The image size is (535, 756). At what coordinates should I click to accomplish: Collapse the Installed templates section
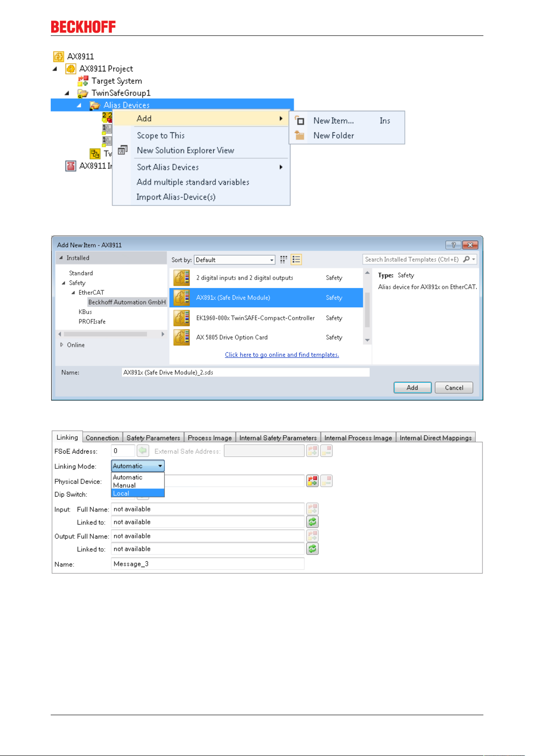(x=61, y=258)
